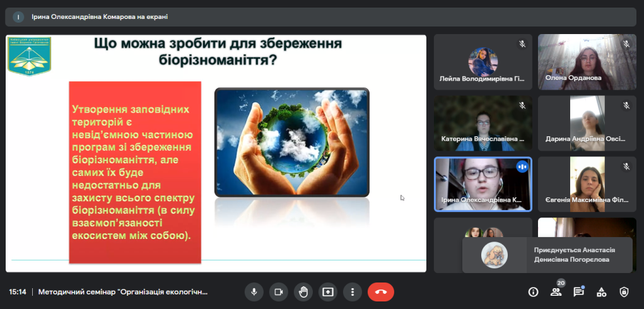Toggle the camera button

tap(278, 292)
